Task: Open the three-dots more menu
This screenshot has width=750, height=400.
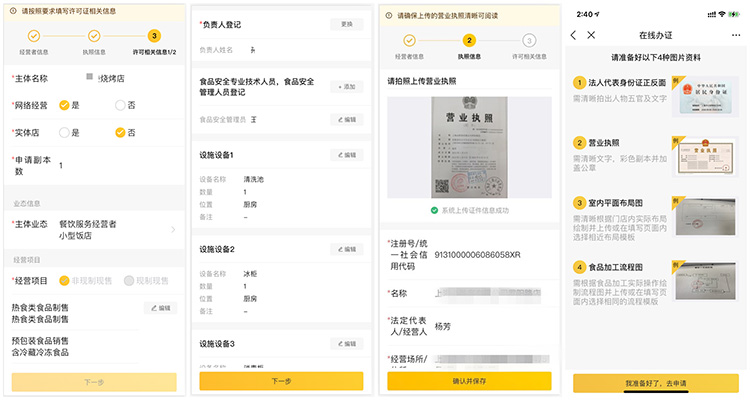Action: click(736, 35)
